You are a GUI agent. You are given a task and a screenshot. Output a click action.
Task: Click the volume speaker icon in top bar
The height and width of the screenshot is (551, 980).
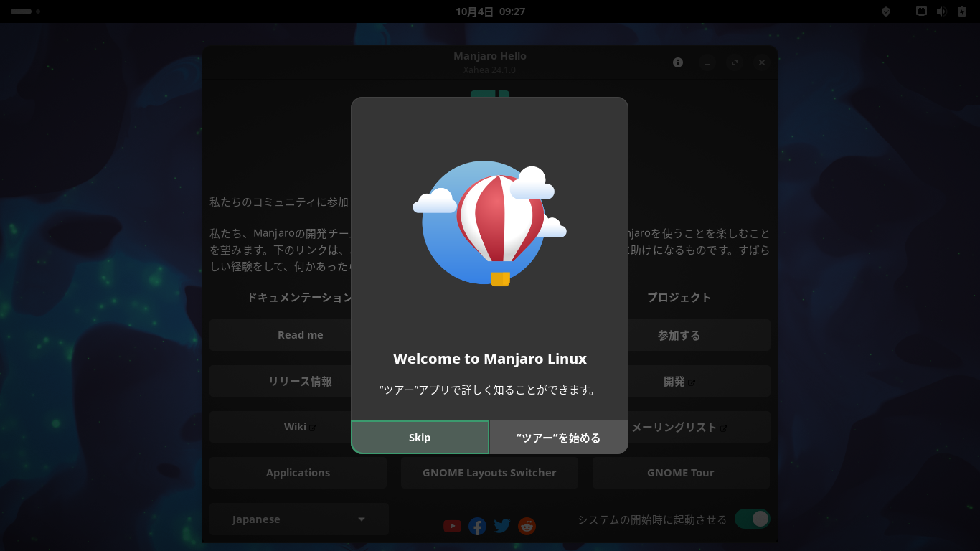pyautogui.click(x=942, y=11)
